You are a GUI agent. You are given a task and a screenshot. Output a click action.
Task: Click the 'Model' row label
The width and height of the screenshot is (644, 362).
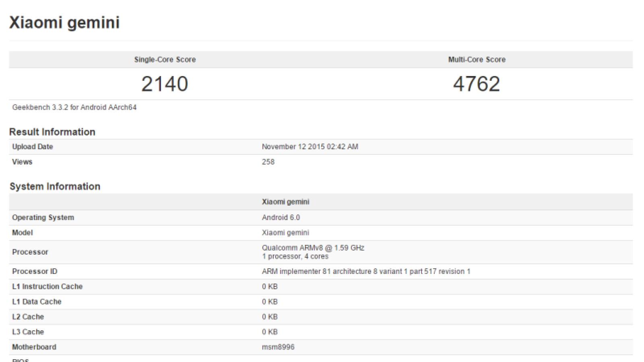23,232
